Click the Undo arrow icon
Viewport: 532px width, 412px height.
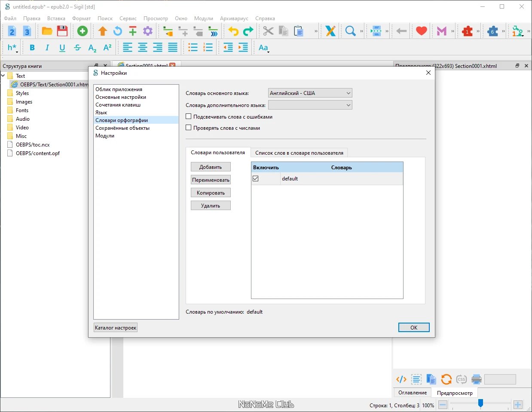point(233,31)
